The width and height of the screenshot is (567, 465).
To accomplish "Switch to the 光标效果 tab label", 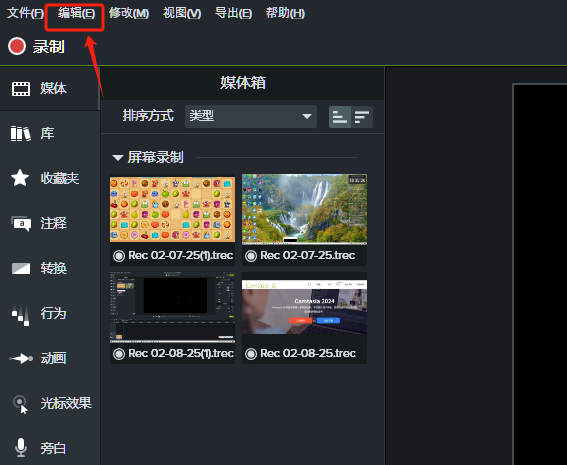I will tap(66, 403).
